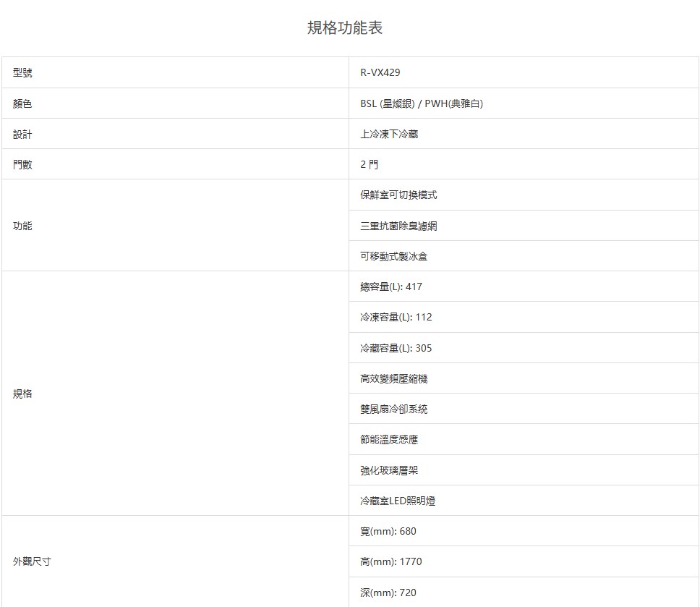Click the 顏色 row label
Image resolution: width=700 pixels, height=607 pixels.
click(22, 103)
